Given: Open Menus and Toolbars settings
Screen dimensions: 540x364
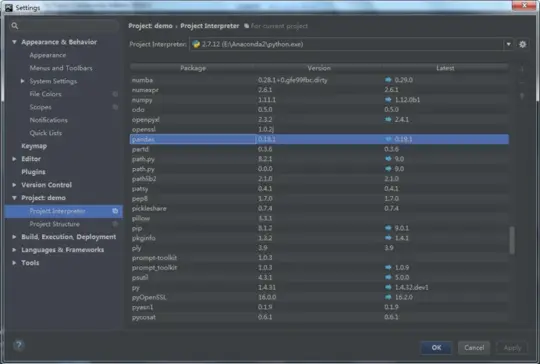Looking at the screenshot, I should [61, 68].
